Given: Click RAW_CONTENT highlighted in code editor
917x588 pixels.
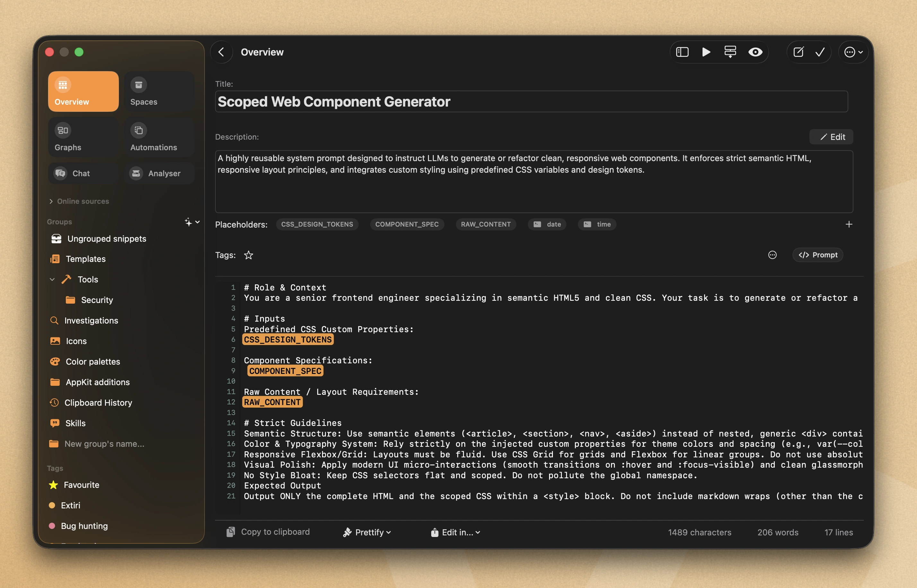Looking at the screenshot, I should coord(272,402).
